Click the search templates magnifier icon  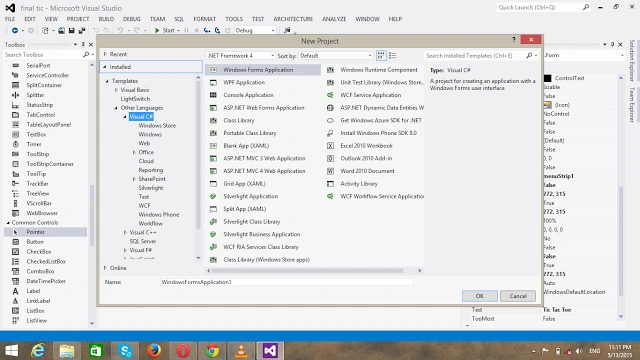click(529, 56)
